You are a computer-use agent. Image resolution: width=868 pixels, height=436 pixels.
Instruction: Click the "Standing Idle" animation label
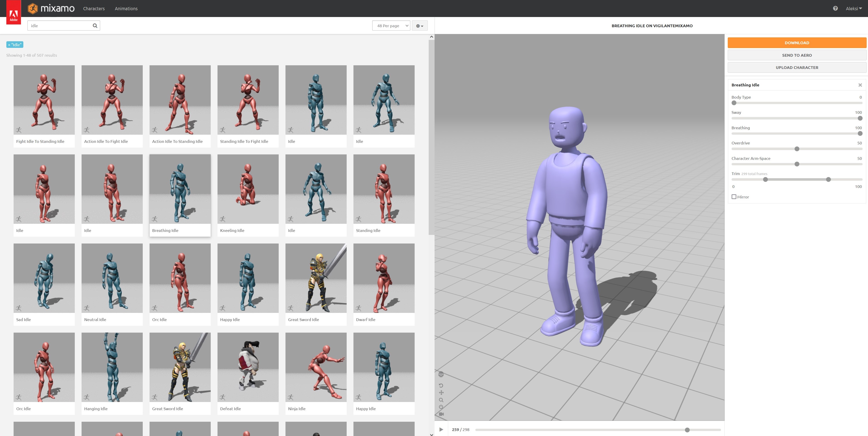pyautogui.click(x=368, y=231)
